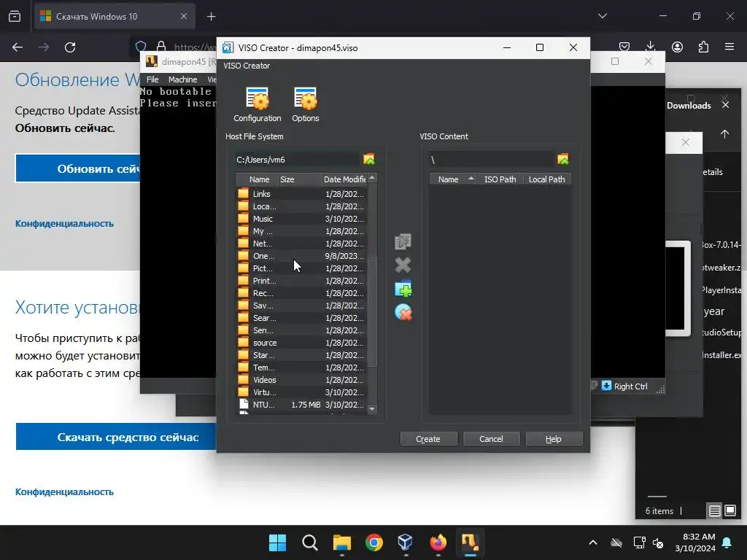The height and width of the screenshot is (560, 747).
Task: Open Configuration in VISO Creator
Action: 257,105
